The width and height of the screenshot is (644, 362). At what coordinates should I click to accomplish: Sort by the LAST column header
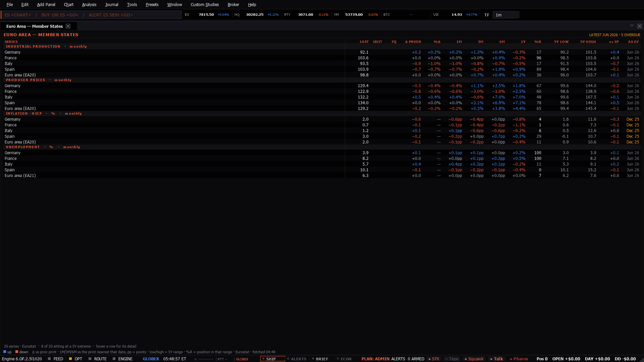pyautogui.click(x=364, y=42)
